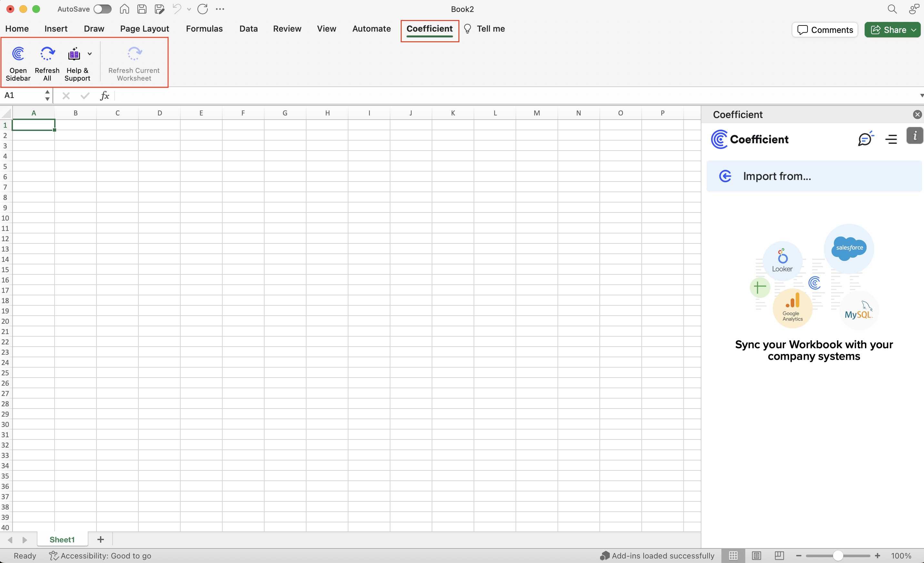Expand the Help & Support dropdown arrow
Viewport: 924px width, 563px height.
pyautogui.click(x=90, y=54)
